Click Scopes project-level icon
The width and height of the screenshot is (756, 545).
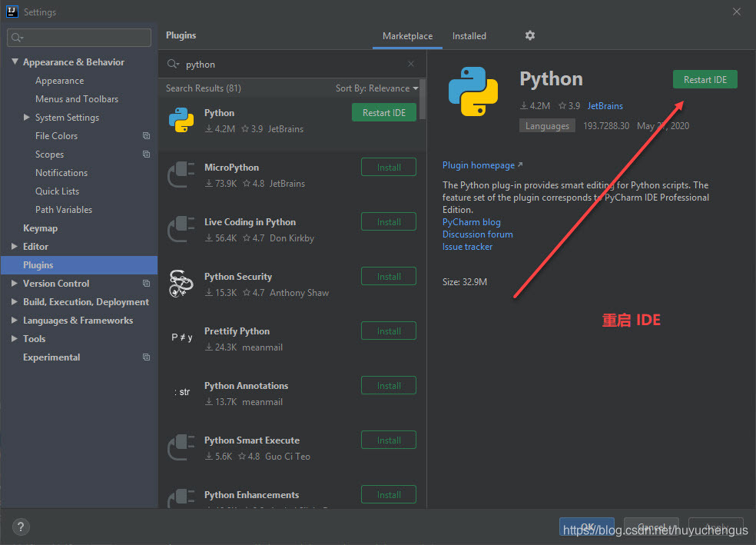(146, 155)
